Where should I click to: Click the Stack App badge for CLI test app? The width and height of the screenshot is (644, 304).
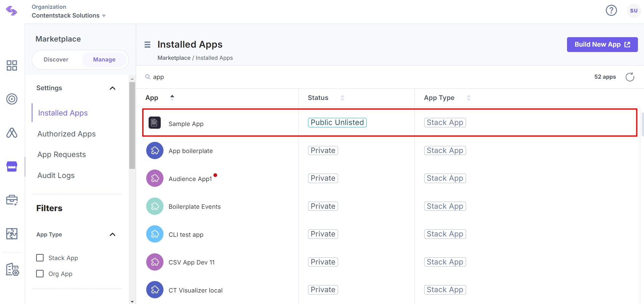pyautogui.click(x=445, y=234)
